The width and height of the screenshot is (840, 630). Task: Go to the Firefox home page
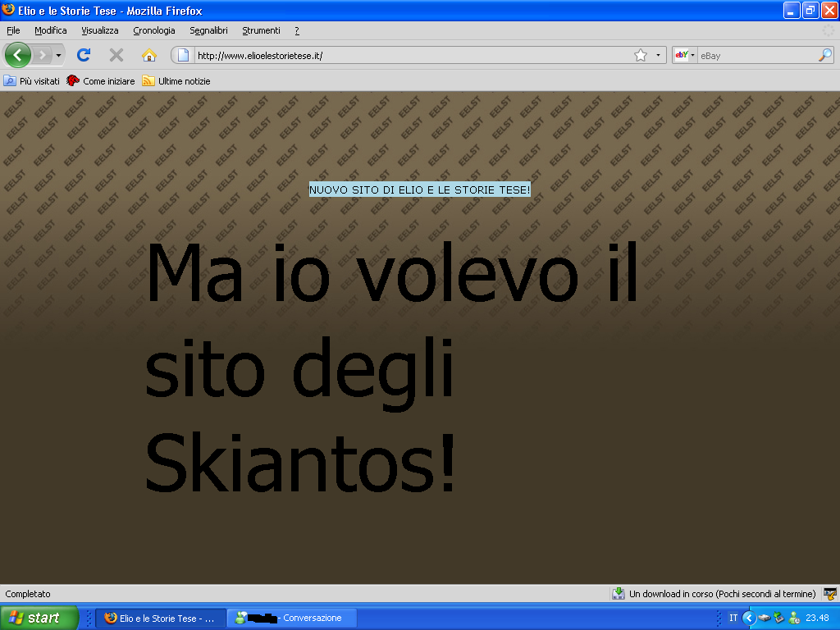149,55
